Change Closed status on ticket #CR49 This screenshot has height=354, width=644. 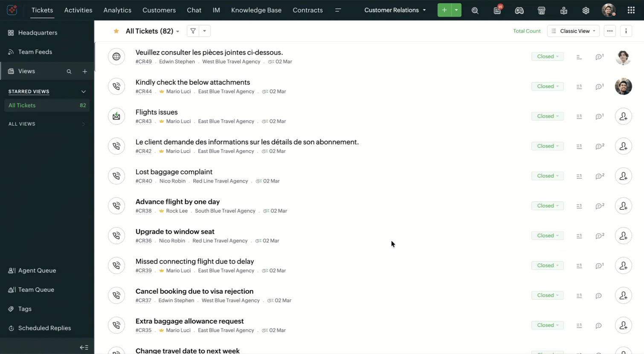(x=548, y=57)
